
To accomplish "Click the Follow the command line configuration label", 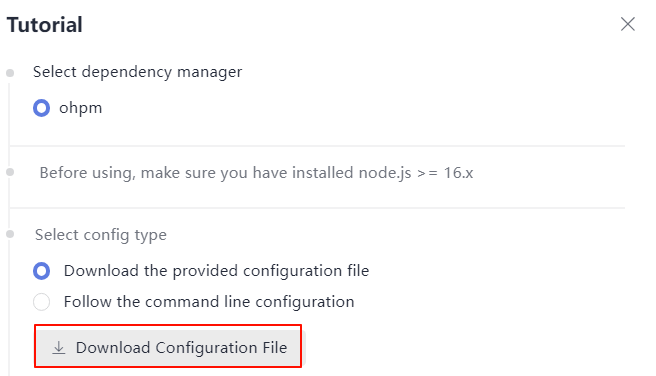I will (209, 302).
